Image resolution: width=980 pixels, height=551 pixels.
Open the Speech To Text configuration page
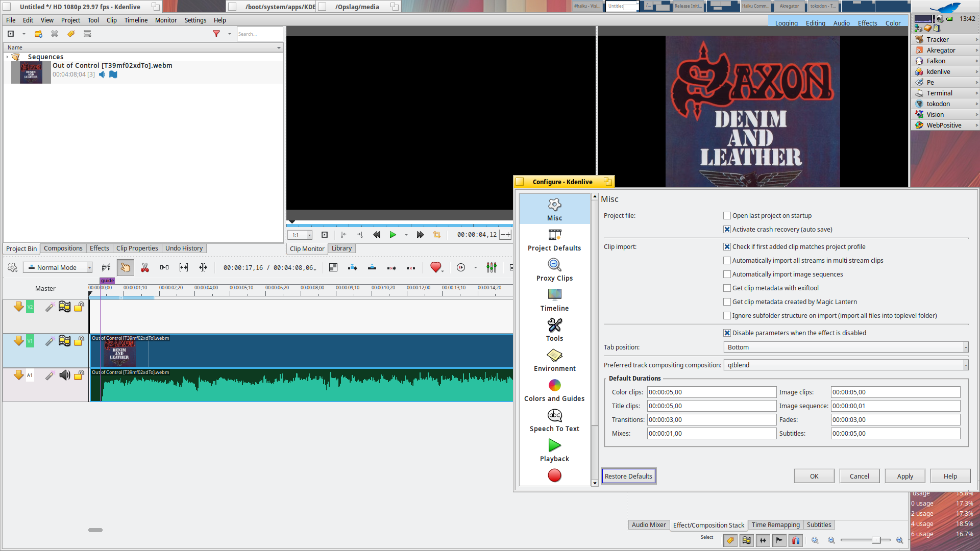pos(554,420)
